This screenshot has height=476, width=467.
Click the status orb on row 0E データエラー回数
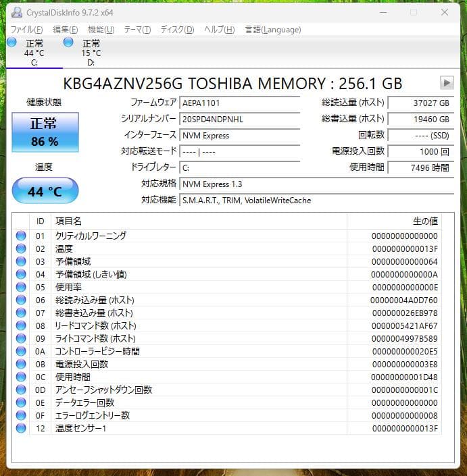[21, 402]
